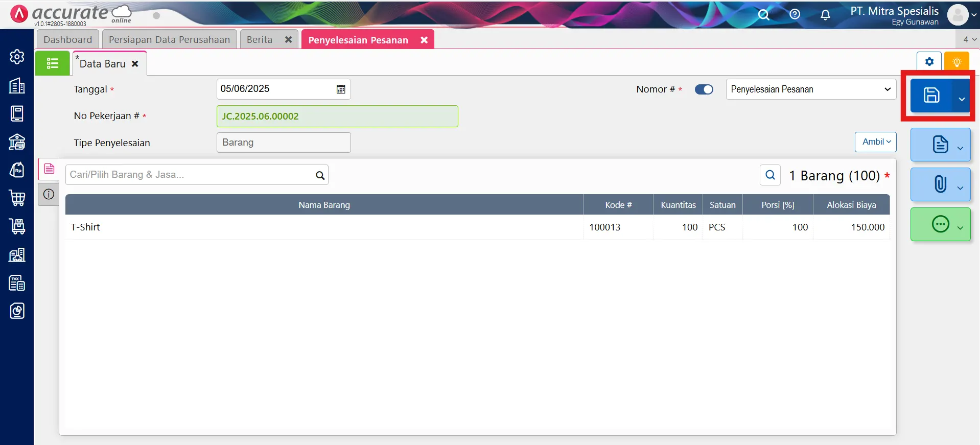
Task: Click the green more-options ellipsis button
Action: [x=940, y=224]
